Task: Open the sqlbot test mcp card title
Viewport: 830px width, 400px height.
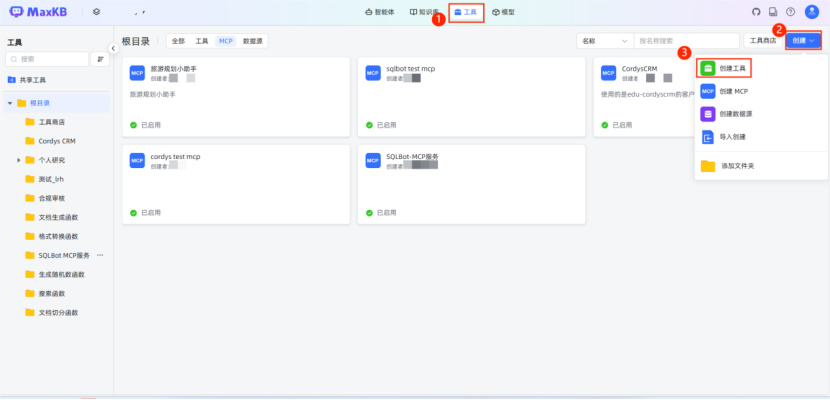Action: (x=411, y=69)
